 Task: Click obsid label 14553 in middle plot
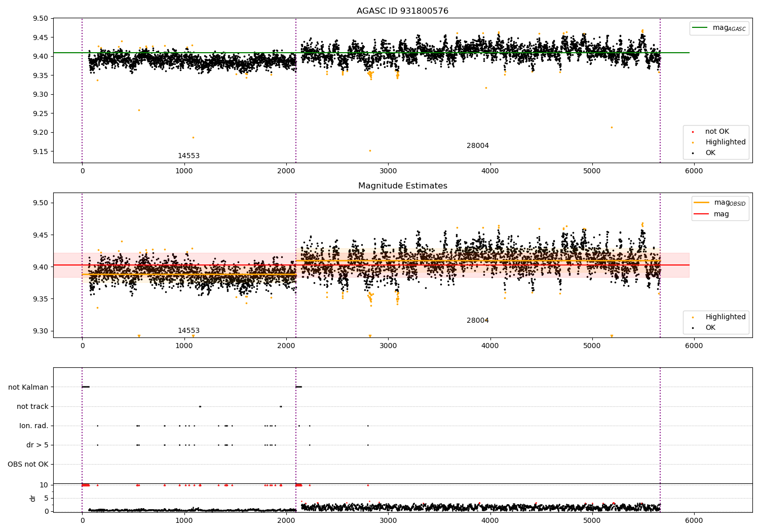click(x=188, y=331)
